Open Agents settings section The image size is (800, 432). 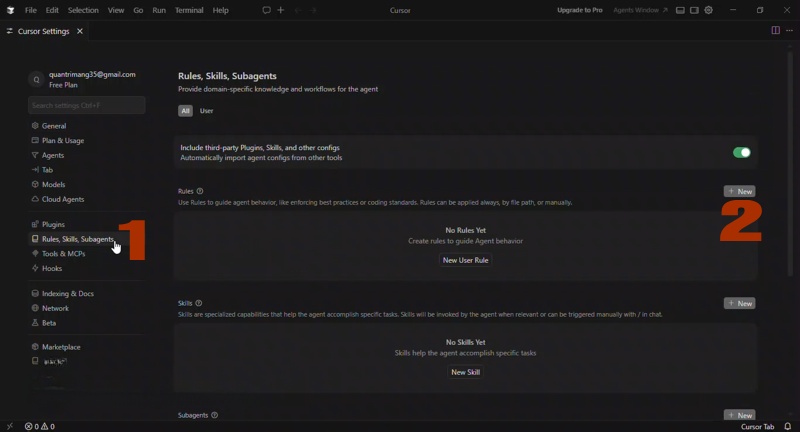pos(53,156)
